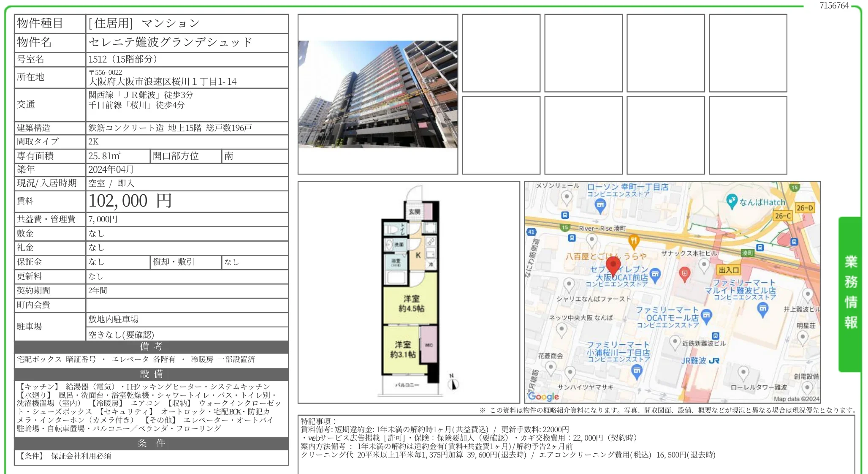Click the FamilyMart OCATモール店 store icon
Viewport: 868px width, 474px height.
[706, 315]
